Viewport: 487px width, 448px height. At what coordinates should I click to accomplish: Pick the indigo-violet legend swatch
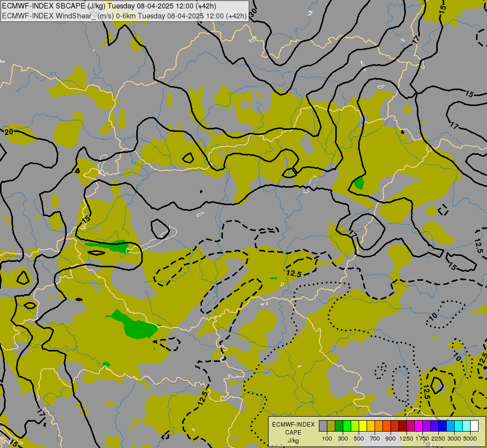coord(435,426)
